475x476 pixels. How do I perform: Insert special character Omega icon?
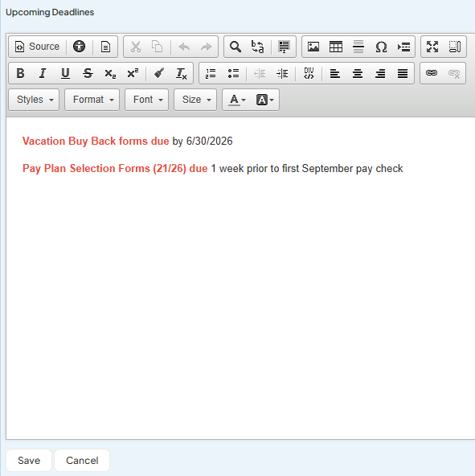[x=381, y=47]
